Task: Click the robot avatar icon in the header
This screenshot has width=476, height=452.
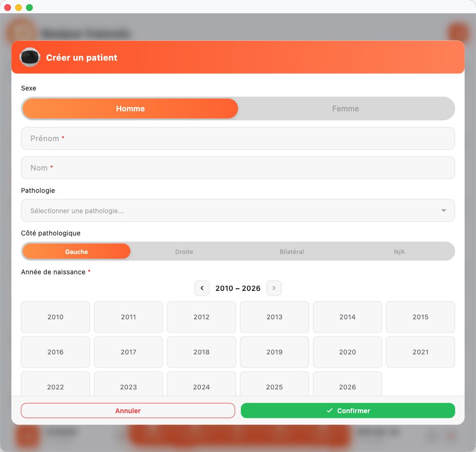Action: [30, 57]
